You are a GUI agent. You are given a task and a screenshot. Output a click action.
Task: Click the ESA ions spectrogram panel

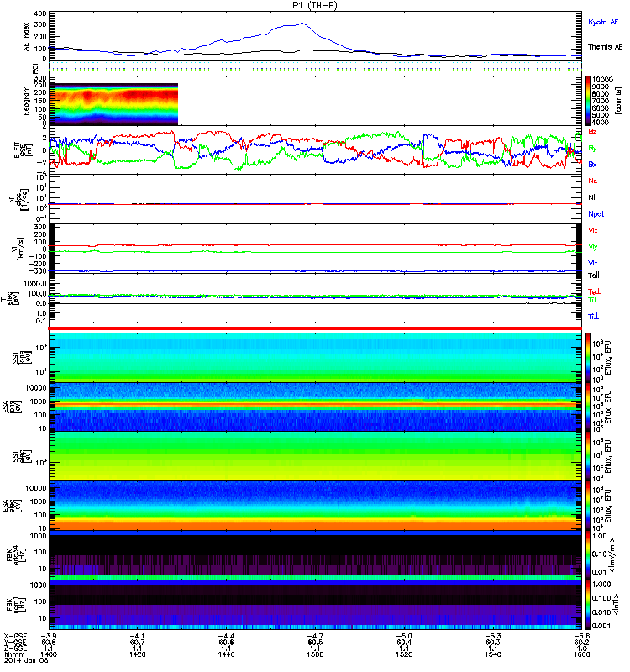tap(316, 407)
